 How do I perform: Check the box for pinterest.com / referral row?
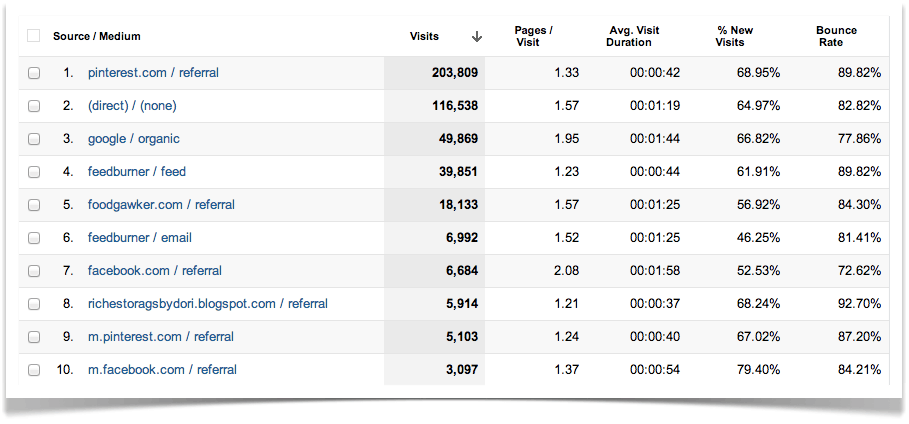(x=34, y=73)
